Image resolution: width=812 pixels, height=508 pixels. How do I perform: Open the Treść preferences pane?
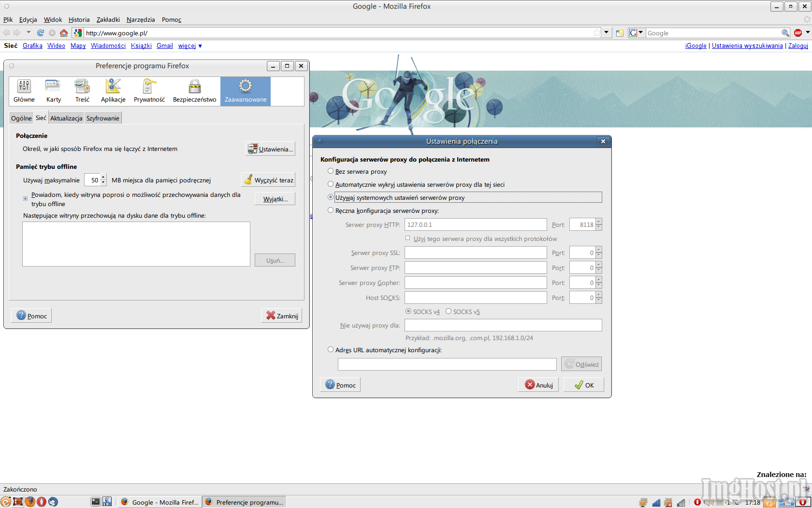pos(82,91)
